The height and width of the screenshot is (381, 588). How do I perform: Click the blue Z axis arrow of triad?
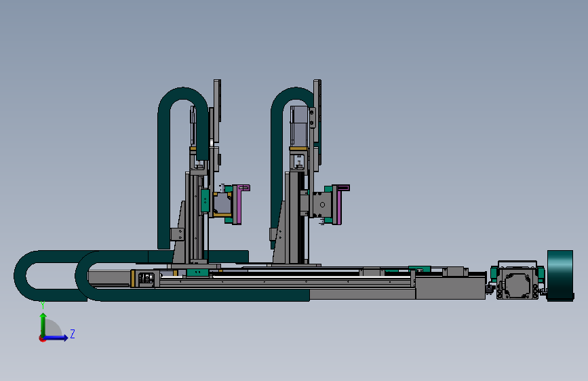(x=56, y=338)
